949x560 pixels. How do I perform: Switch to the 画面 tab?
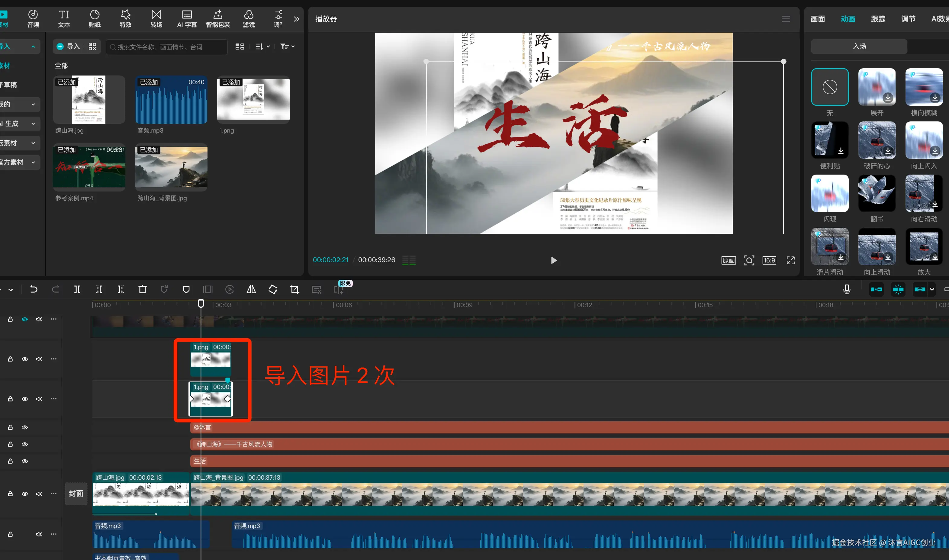pos(818,19)
